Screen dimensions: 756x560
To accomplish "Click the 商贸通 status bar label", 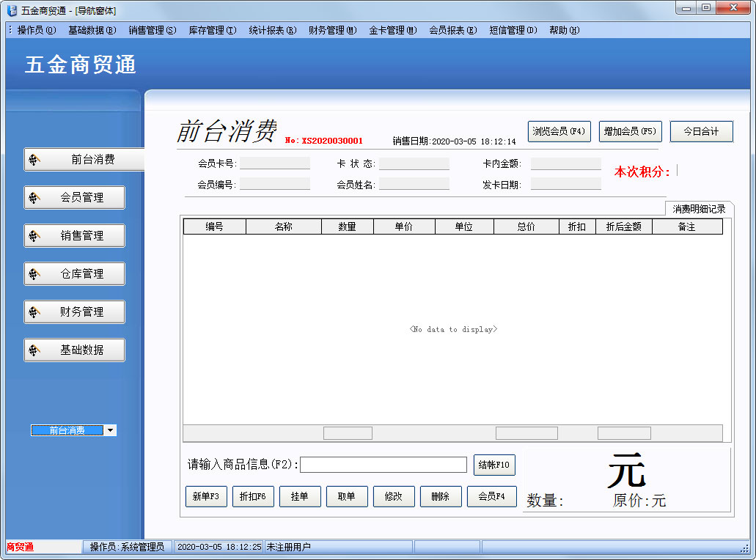I will [21, 547].
